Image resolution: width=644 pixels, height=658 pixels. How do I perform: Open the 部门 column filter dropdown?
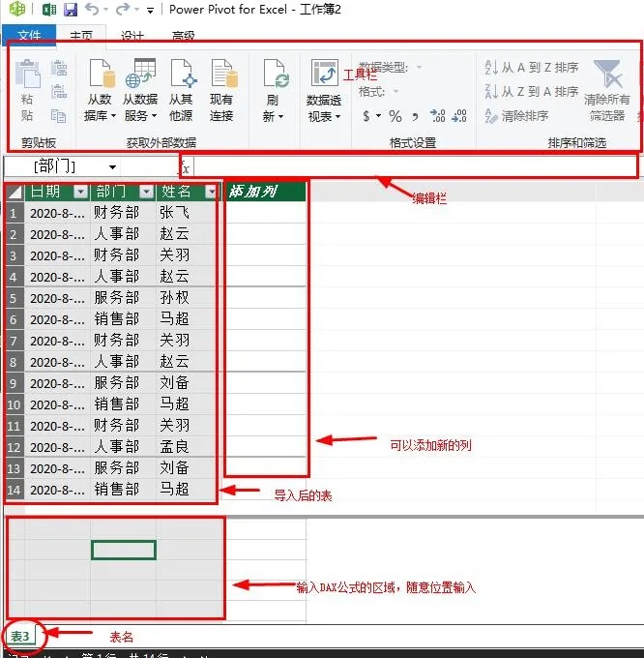[x=146, y=192]
